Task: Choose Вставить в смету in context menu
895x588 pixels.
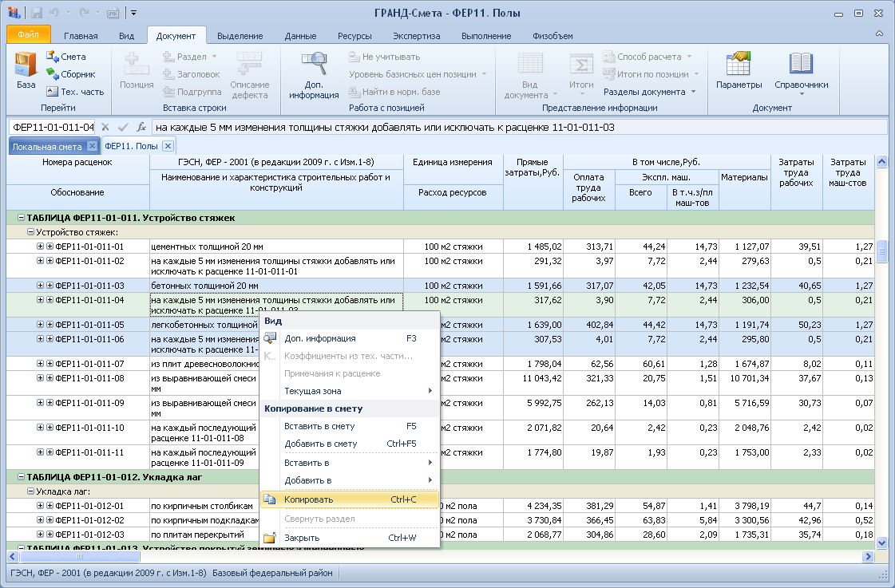Action: click(350, 426)
